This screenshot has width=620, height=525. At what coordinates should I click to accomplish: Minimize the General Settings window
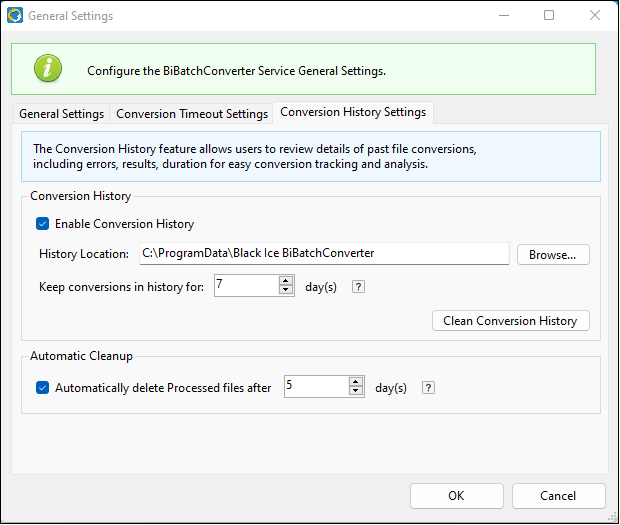coord(504,15)
